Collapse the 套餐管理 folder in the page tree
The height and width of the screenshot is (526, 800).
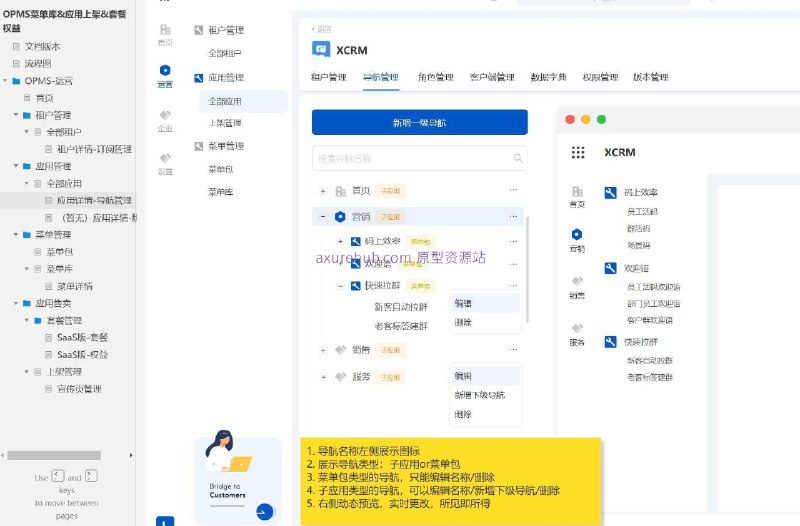tap(27, 320)
